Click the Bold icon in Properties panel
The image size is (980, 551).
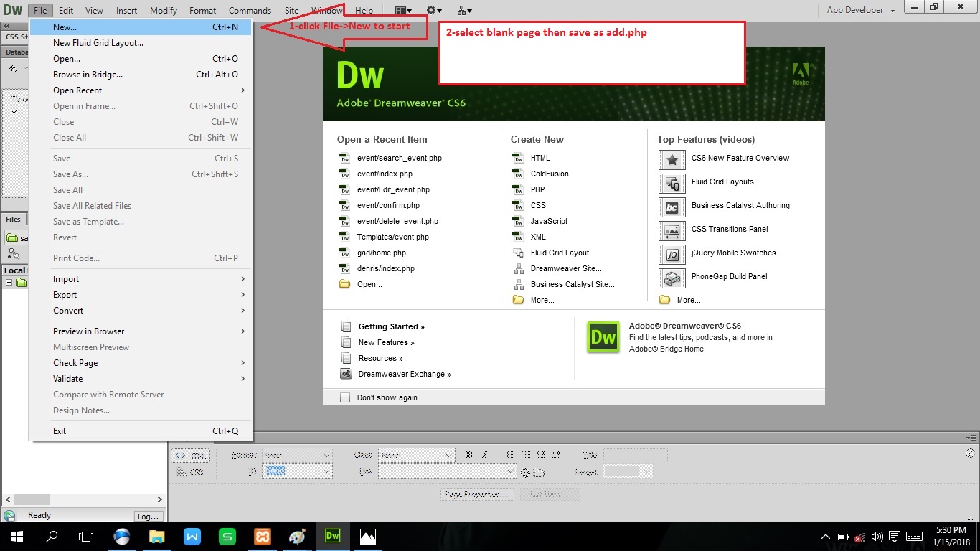(469, 455)
